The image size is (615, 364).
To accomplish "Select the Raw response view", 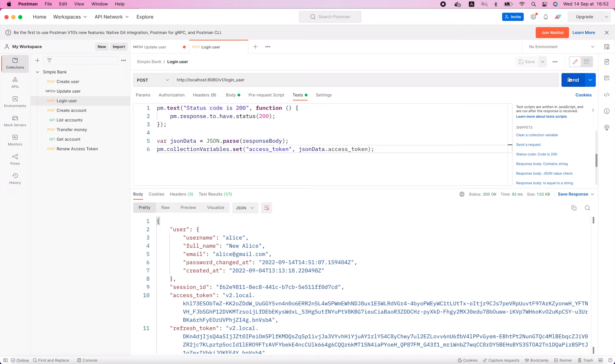I will 165,208.
